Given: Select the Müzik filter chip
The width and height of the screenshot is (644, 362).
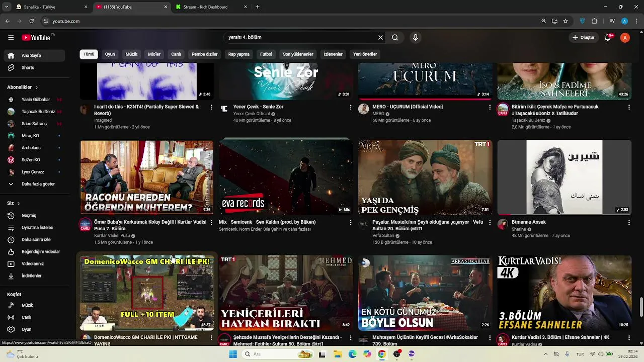Looking at the screenshot, I should tap(131, 54).
